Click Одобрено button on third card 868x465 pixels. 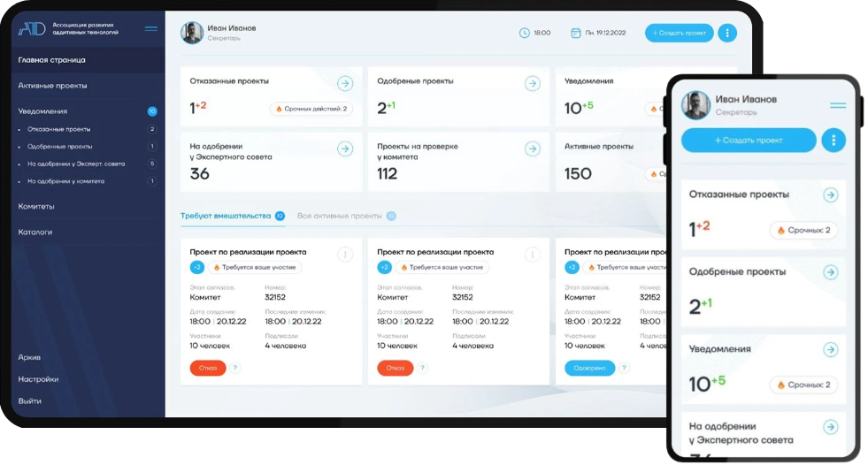(x=589, y=369)
